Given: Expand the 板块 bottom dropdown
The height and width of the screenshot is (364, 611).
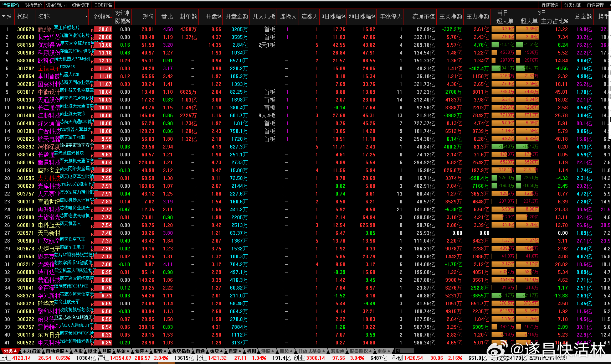Looking at the screenshot, I should tap(216, 351).
